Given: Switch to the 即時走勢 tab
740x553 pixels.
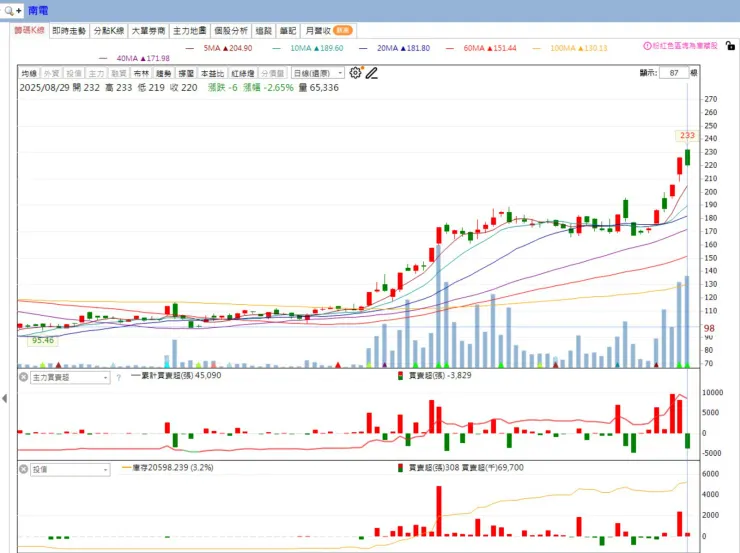Looking at the screenshot, I should pyautogui.click(x=69, y=31).
